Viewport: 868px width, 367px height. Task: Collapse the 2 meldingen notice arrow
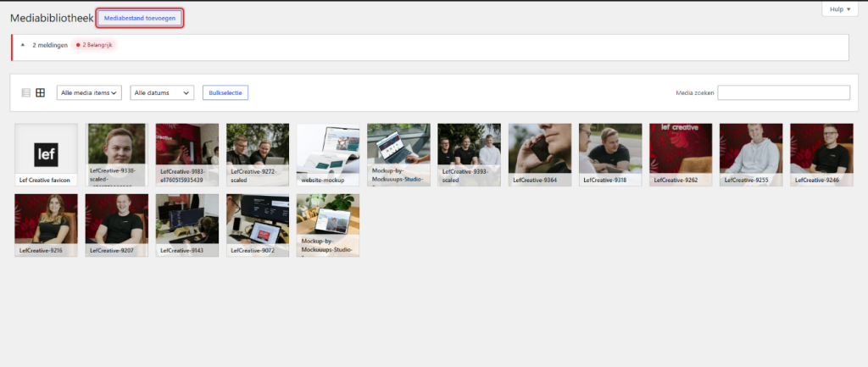(23, 45)
